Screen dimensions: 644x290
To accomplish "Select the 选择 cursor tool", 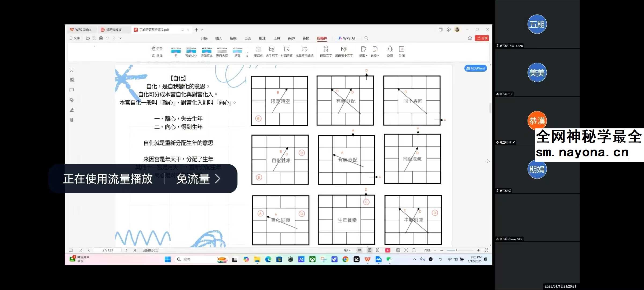I will point(157,56).
